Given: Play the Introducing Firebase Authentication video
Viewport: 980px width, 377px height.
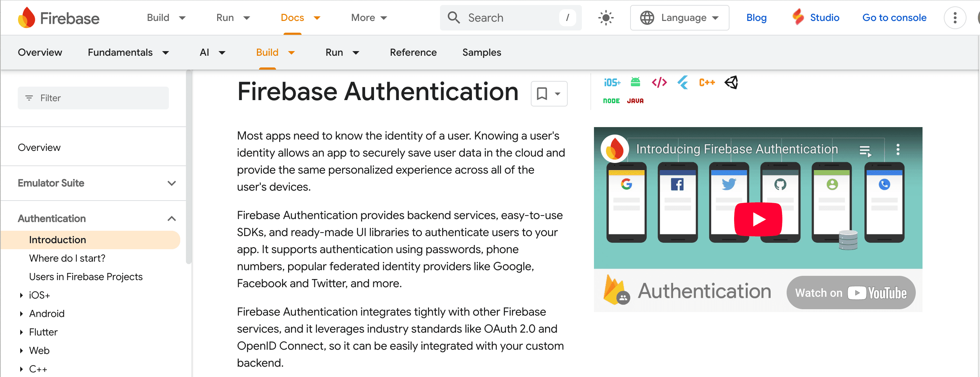Looking at the screenshot, I should coord(758,219).
